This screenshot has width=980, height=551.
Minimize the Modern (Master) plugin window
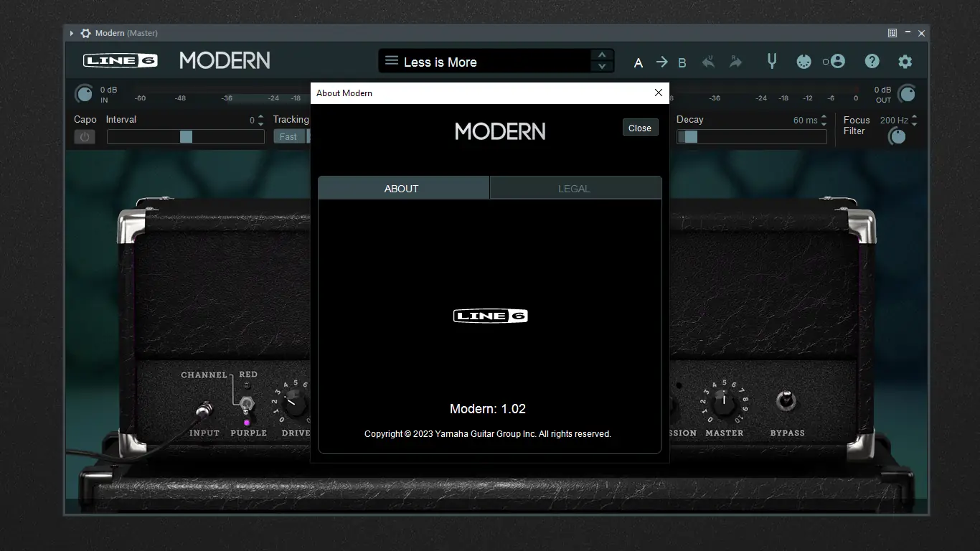(x=908, y=33)
